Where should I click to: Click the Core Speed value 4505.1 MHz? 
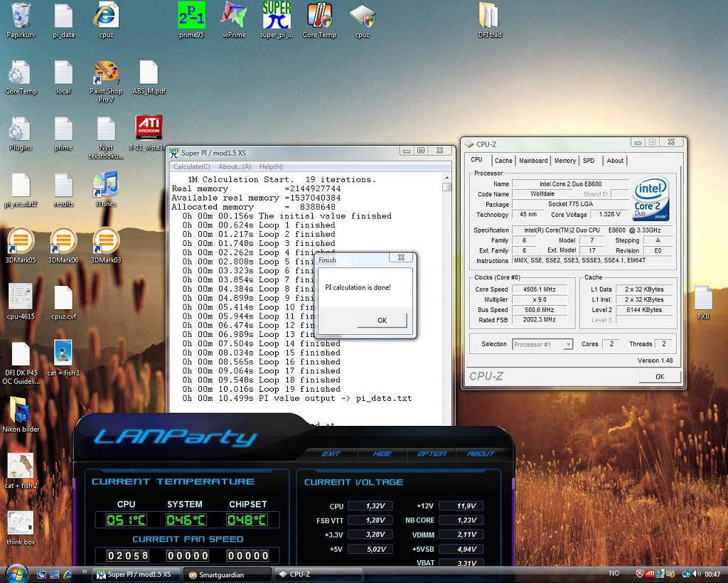(x=540, y=289)
